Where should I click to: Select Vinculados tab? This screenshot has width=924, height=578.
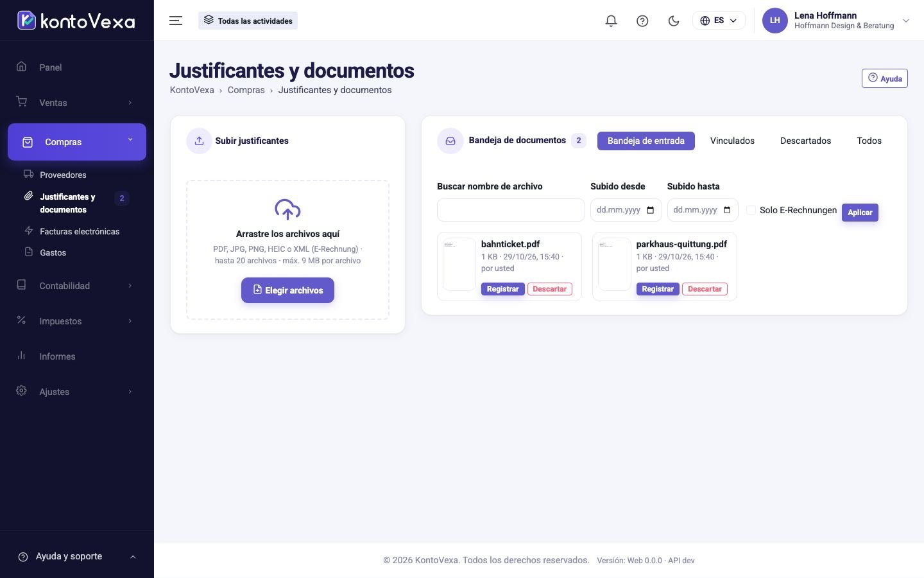tap(732, 141)
